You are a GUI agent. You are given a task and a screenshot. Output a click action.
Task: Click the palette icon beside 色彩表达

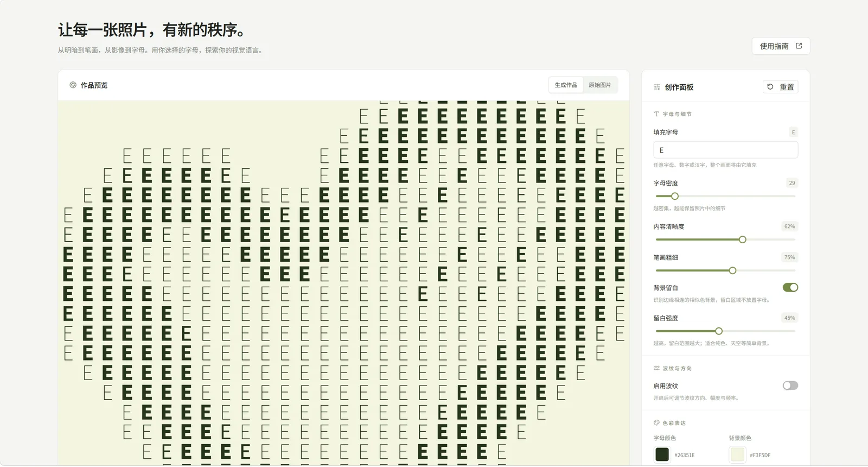tap(656, 423)
